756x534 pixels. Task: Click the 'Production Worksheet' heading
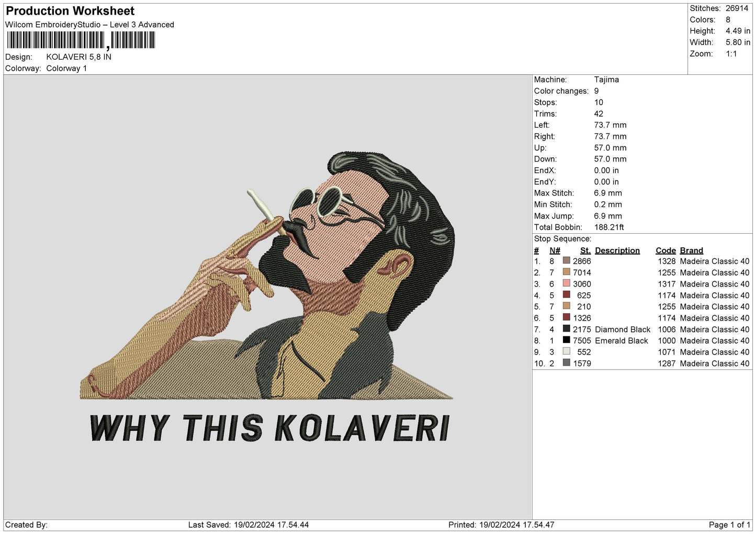point(70,11)
